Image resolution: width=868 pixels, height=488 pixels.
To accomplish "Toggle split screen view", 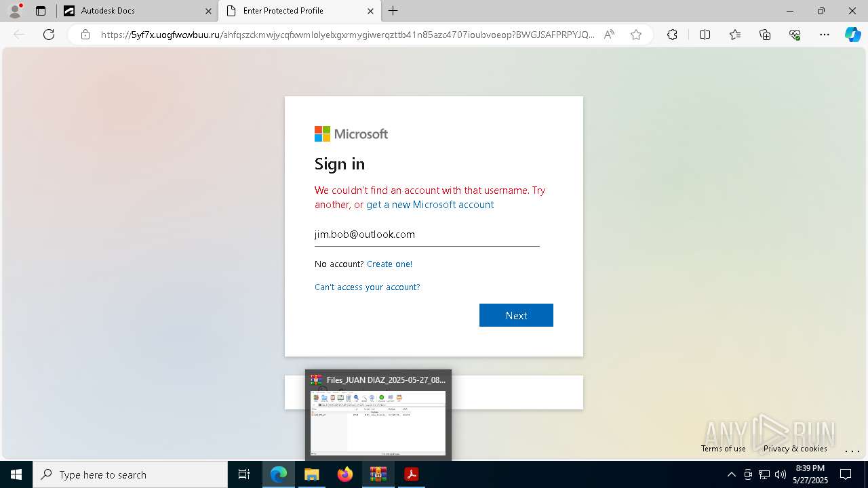I will pyautogui.click(x=705, y=35).
